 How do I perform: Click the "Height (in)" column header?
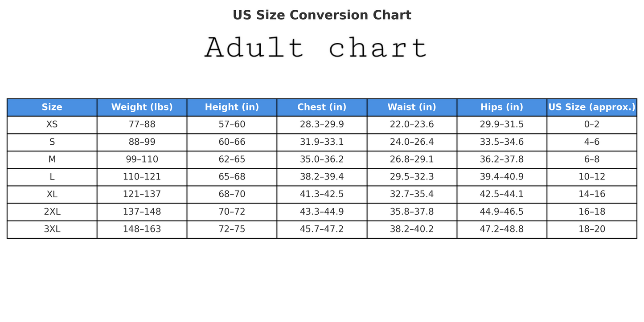[232, 107]
